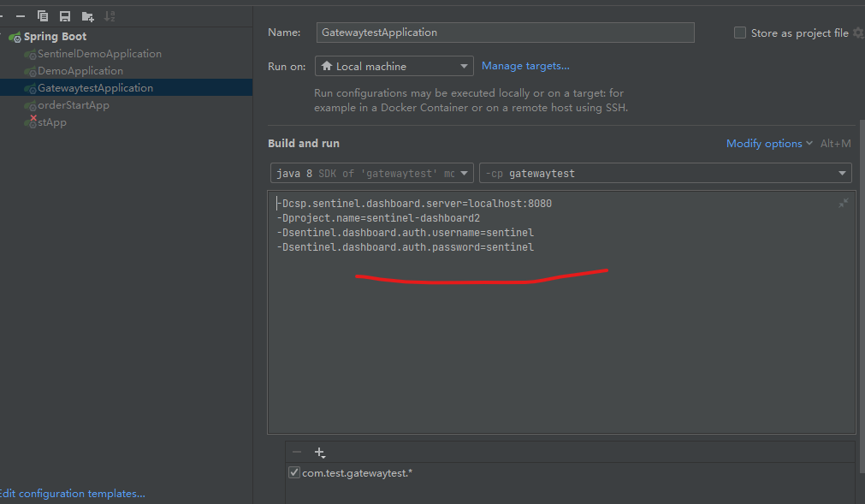The height and width of the screenshot is (504, 865).
Task: Collapse the VM options field using the corner icon
Action: click(x=844, y=204)
